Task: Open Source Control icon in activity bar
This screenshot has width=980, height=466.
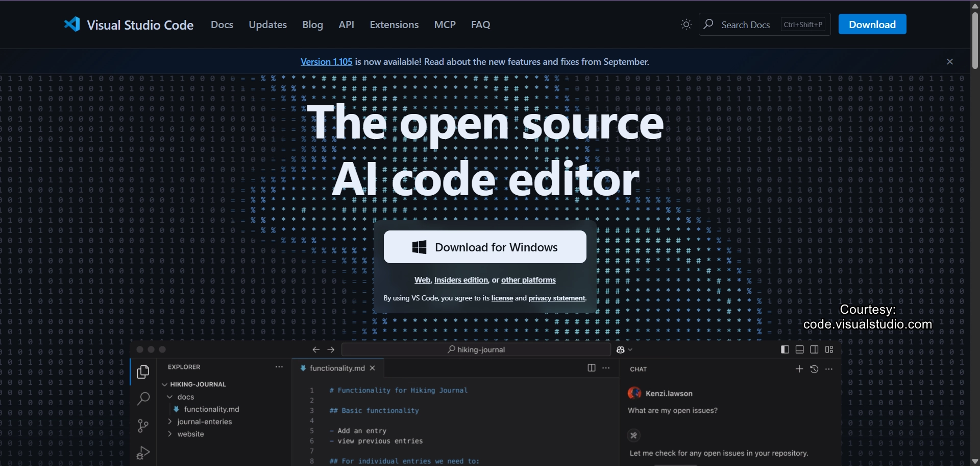Action: 143,426
